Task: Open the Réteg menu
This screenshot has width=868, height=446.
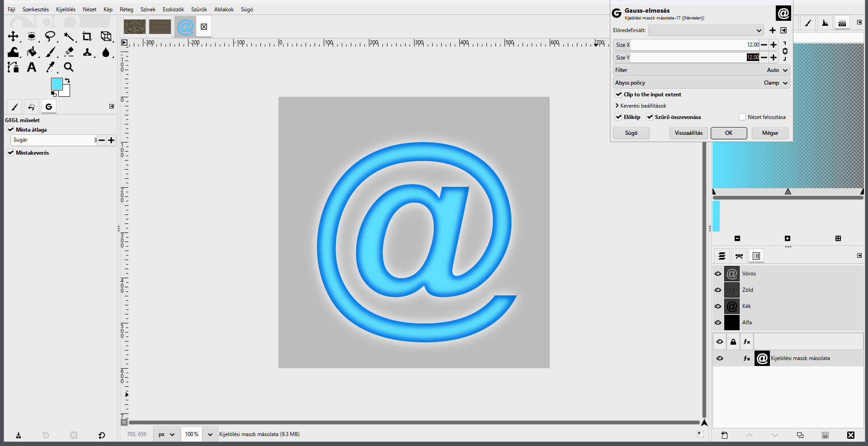Action: click(127, 9)
